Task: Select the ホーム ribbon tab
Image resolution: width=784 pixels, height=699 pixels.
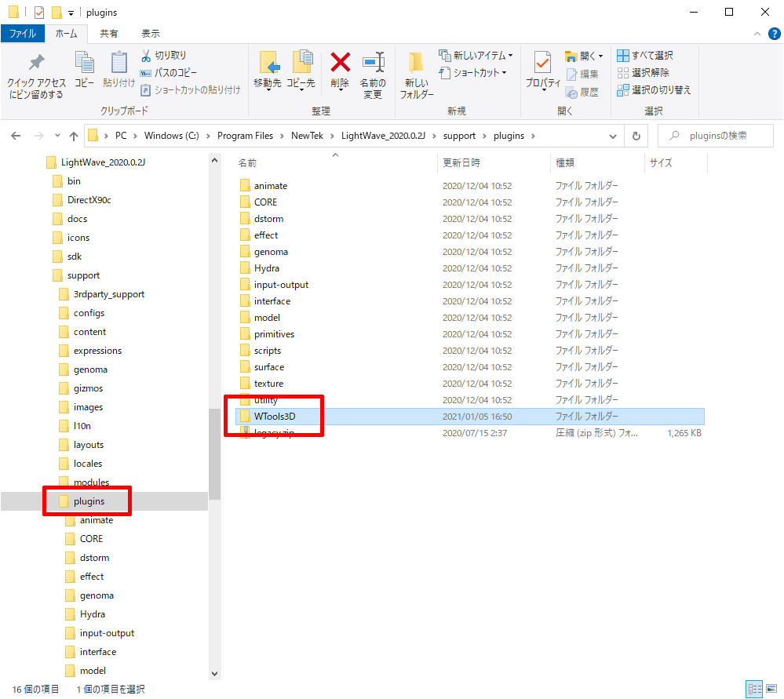Action: coord(66,34)
